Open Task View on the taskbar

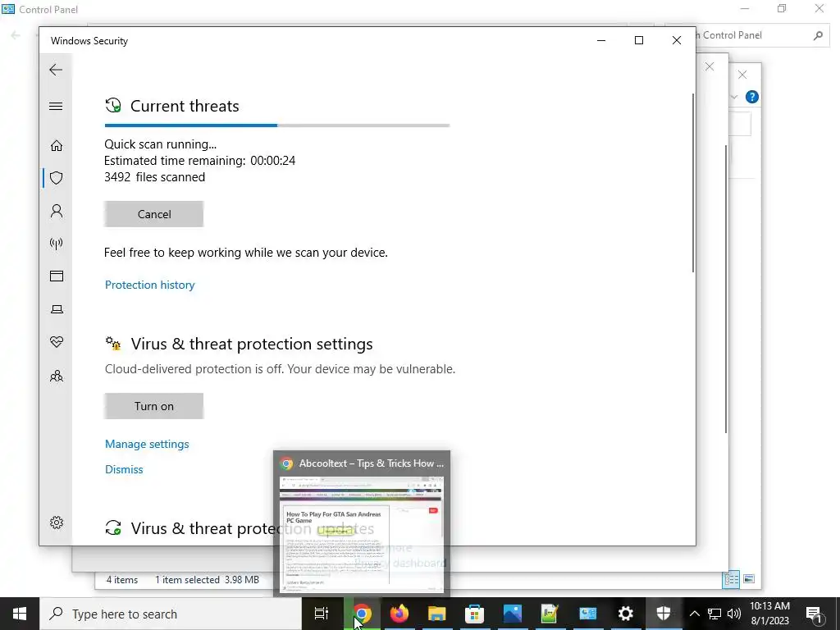322,614
